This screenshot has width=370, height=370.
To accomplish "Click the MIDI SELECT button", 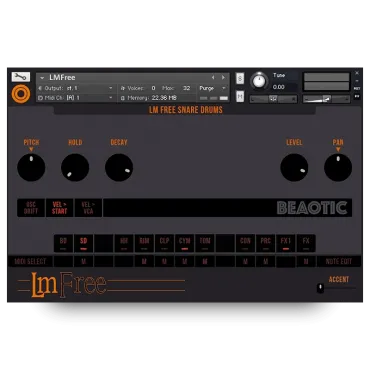I will [x=30, y=261].
